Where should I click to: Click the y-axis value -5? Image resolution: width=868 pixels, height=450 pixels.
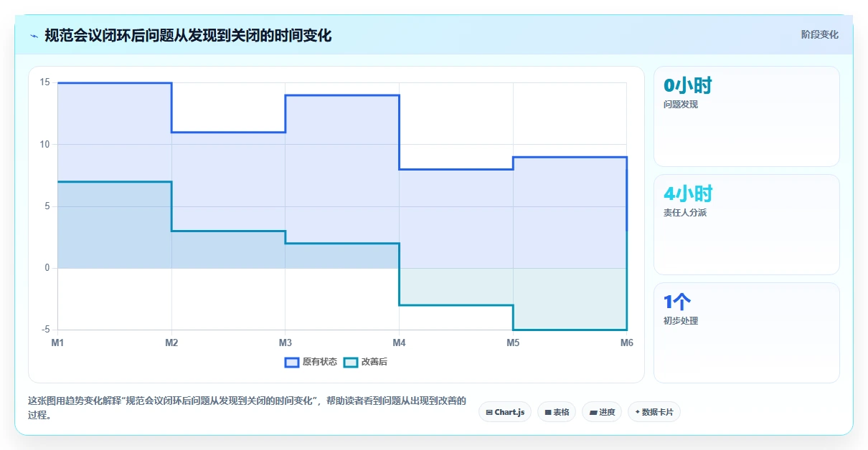(44, 330)
